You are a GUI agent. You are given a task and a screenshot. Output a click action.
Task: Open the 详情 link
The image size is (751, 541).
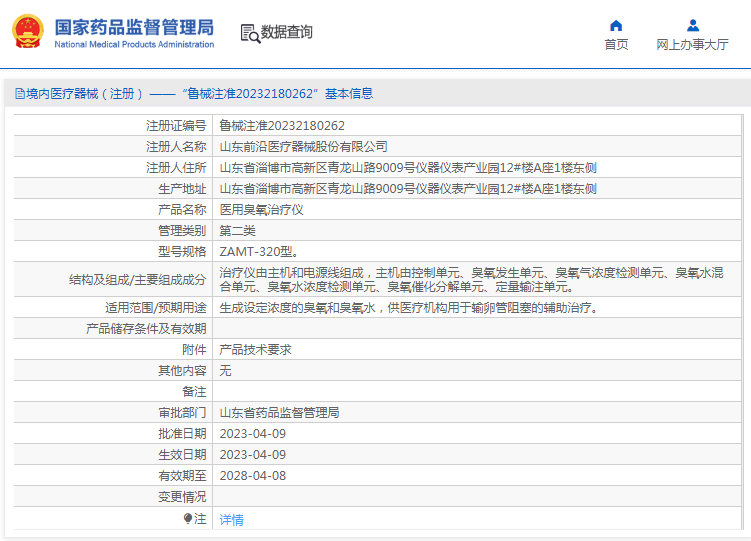(231, 519)
